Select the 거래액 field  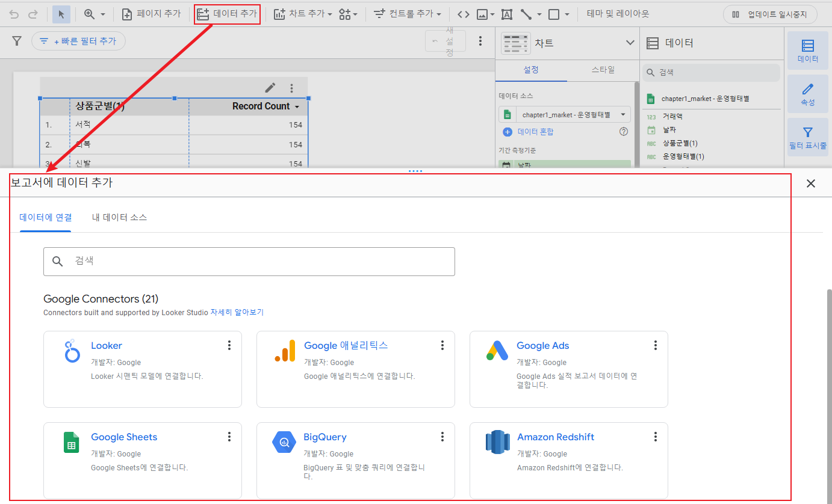[x=672, y=117]
